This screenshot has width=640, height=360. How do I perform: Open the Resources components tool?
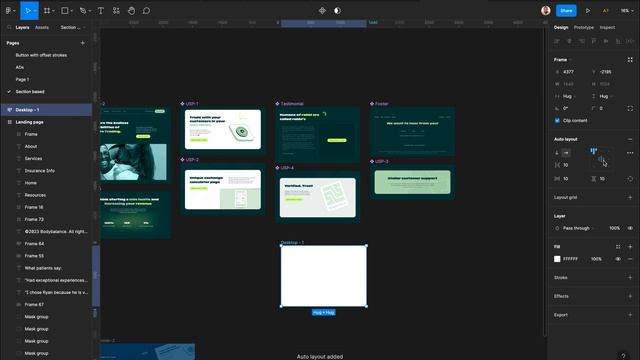click(x=116, y=11)
